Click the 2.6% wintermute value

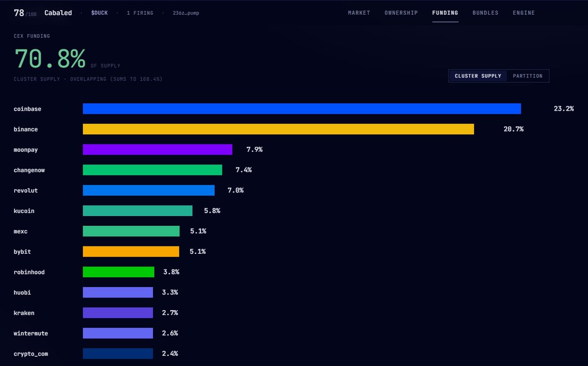[170, 333]
